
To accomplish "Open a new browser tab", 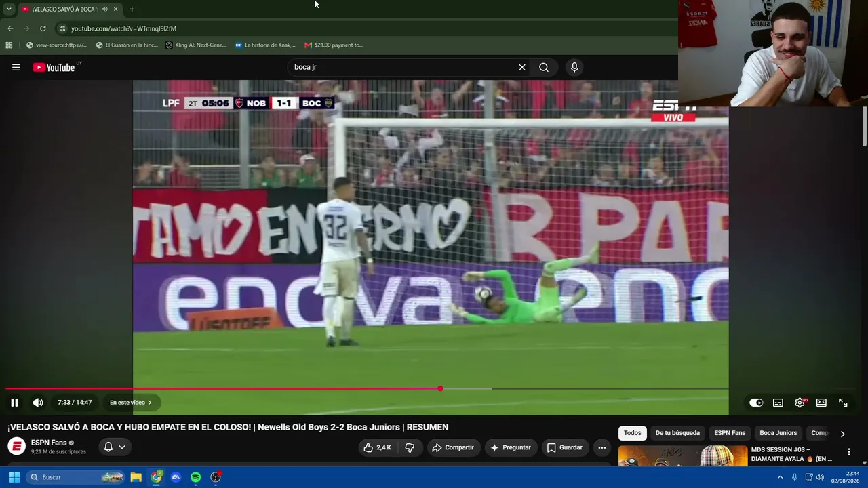I will pyautogui.click(x=132, y=9).
